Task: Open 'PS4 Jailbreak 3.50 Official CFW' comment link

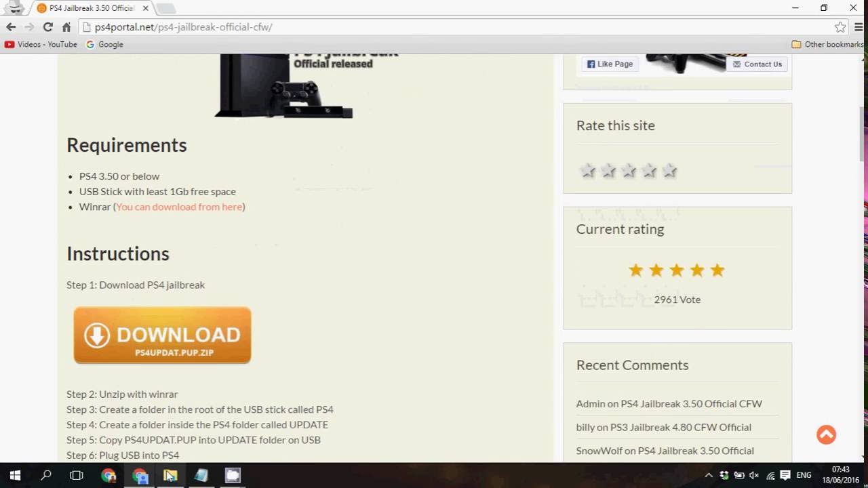Action: point(692,403)
